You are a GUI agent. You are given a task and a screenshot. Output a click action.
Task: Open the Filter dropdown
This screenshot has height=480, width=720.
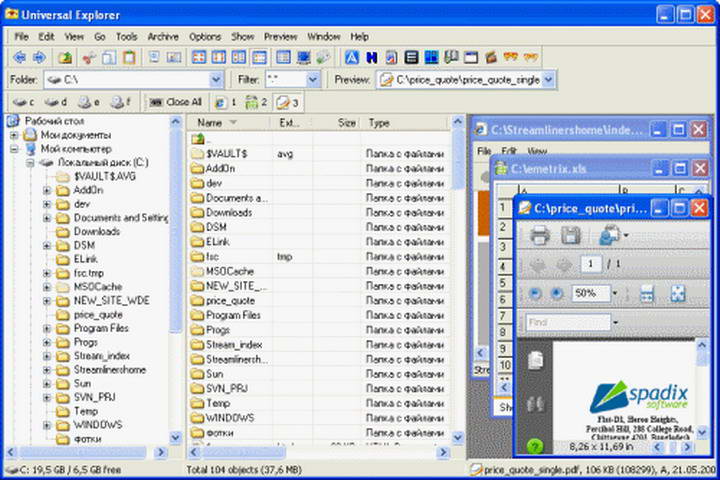coord(313,80)
